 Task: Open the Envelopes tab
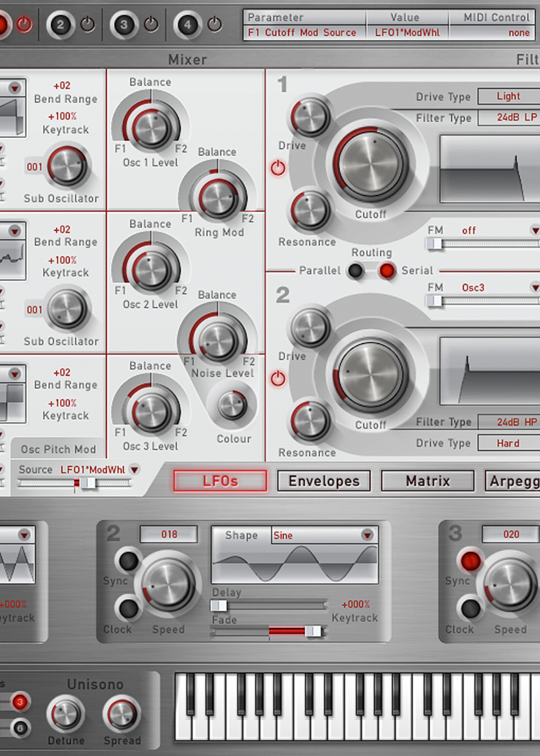click(324, 481)
